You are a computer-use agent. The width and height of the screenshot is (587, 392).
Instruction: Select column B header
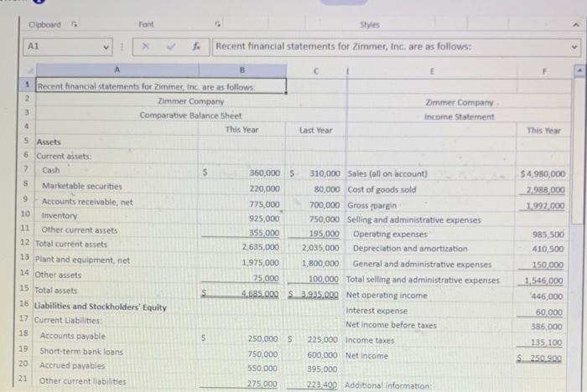pyautogui.click(x=242, y=70)
